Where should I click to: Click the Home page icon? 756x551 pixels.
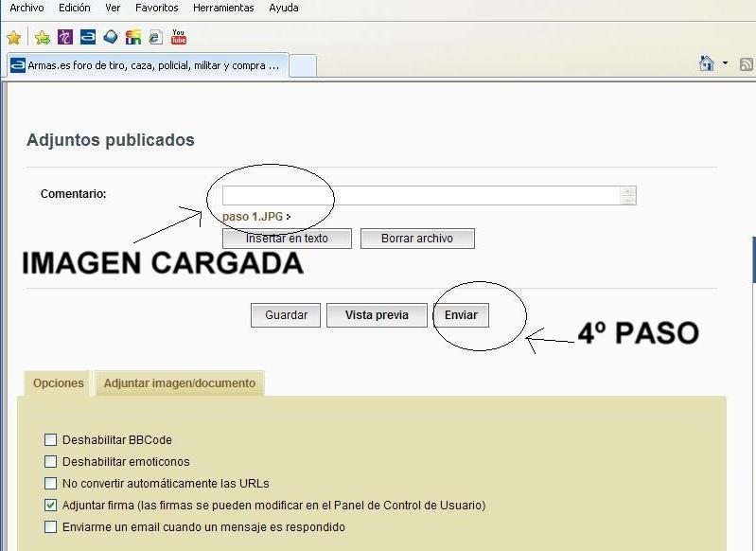click(x=706, y=63)
